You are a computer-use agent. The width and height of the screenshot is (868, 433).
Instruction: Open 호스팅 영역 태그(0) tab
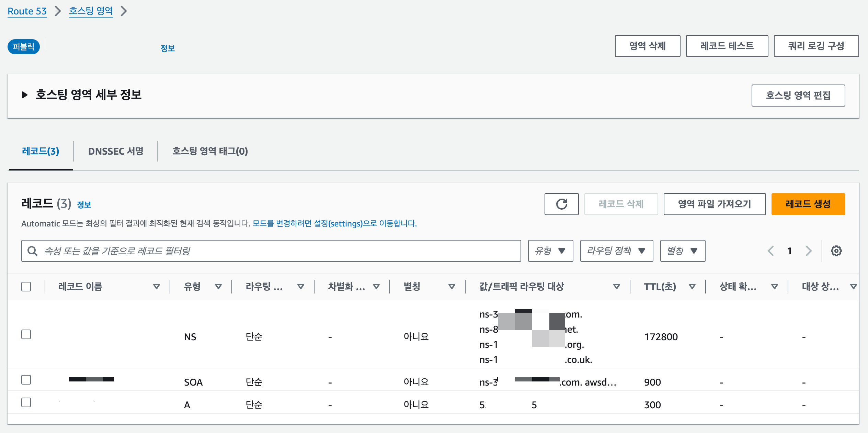210,151
